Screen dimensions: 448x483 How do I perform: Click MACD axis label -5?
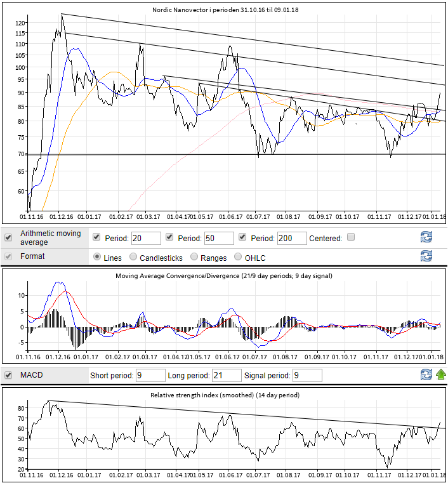(21, 343)
